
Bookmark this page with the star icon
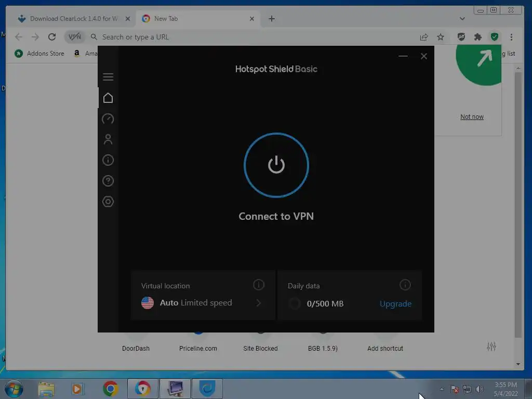[x=441, y=37]
